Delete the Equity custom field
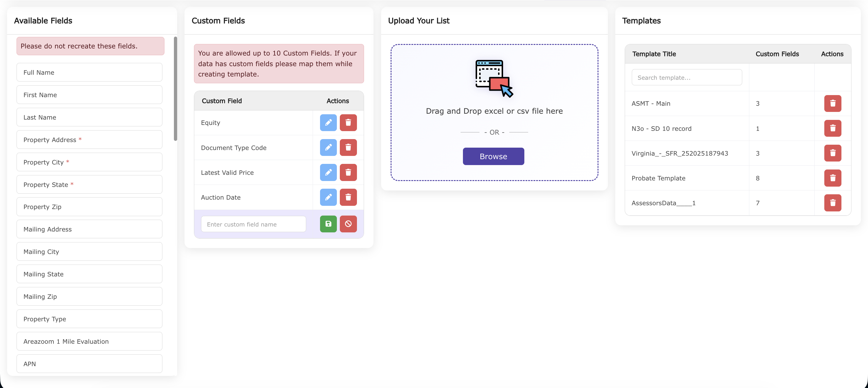 pos(348,122)
